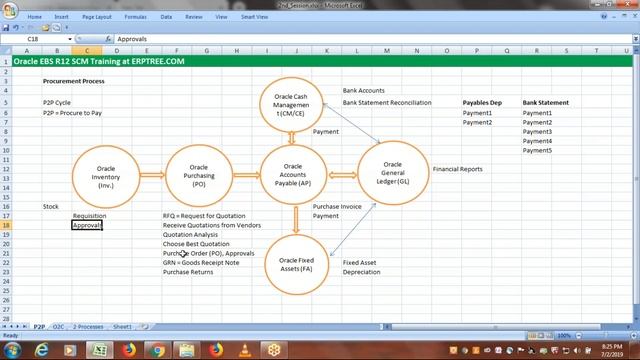The image size is (640, 360).
Task: Click the Insert Worksheet icon after Sheet1
Action: (x=144, y=327)
